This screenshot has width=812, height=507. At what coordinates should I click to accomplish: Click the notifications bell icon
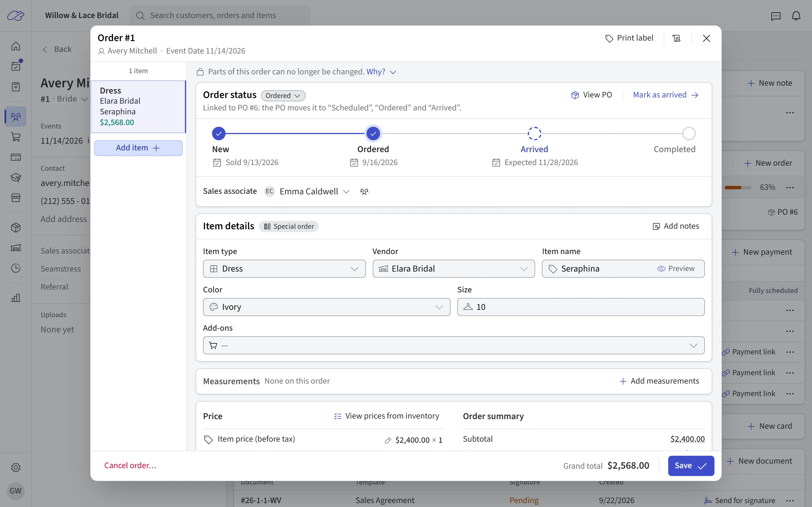click(796, 16)
